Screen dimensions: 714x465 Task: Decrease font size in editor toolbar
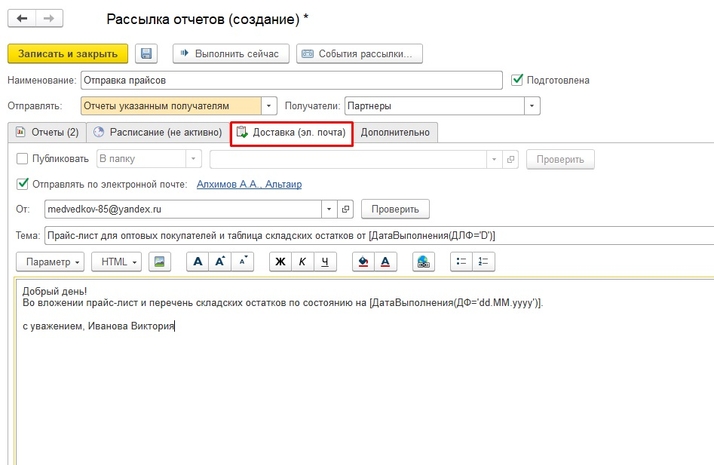pos(243,262)
